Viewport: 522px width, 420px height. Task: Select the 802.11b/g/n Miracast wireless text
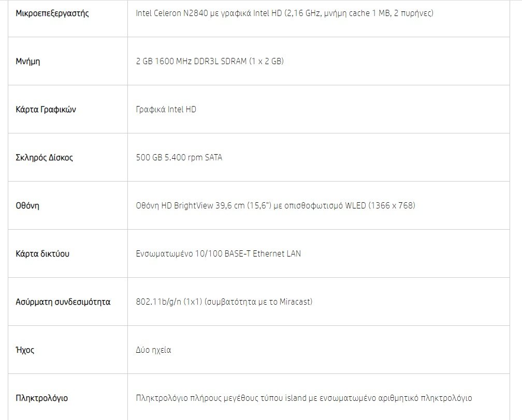pos(224,302)
